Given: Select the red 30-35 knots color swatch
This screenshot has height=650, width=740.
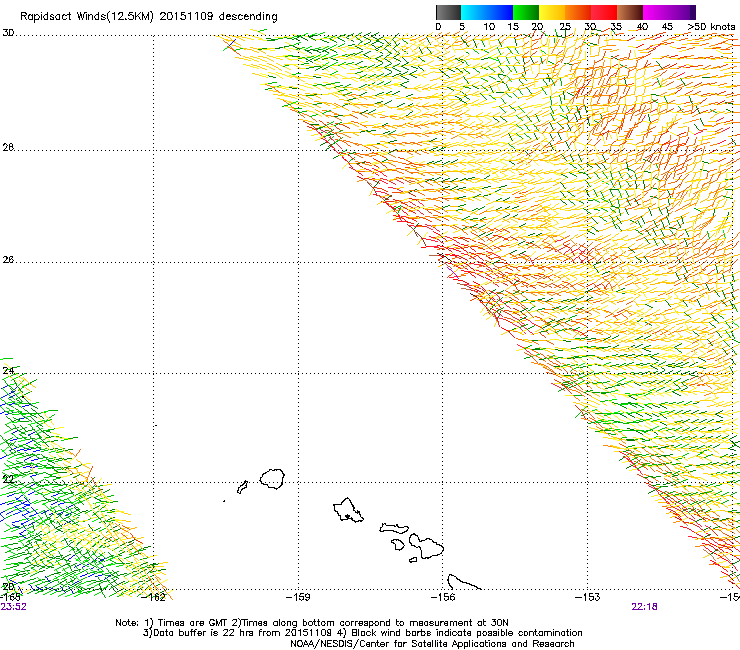Looking at the screenshot, I should [604, 12].
